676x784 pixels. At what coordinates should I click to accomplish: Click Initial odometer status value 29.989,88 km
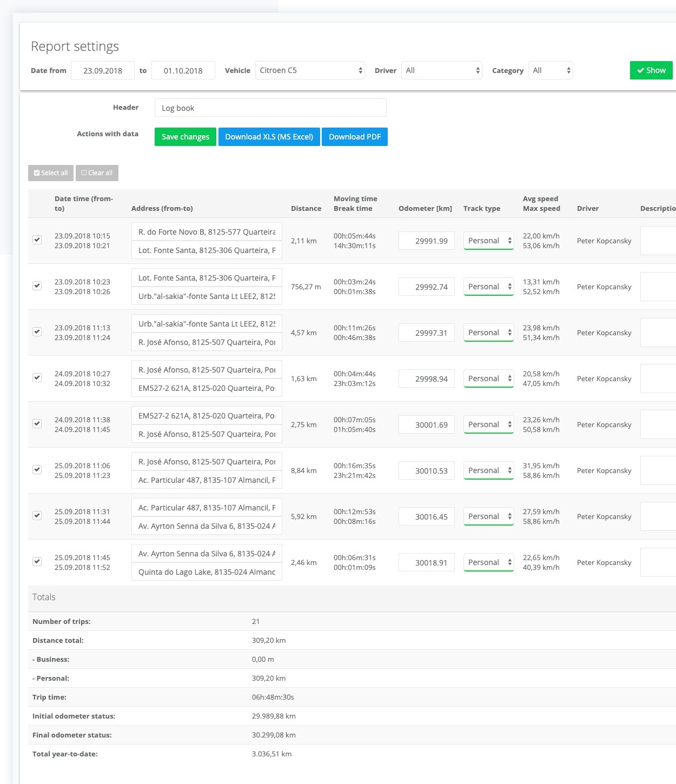[274, 716]
